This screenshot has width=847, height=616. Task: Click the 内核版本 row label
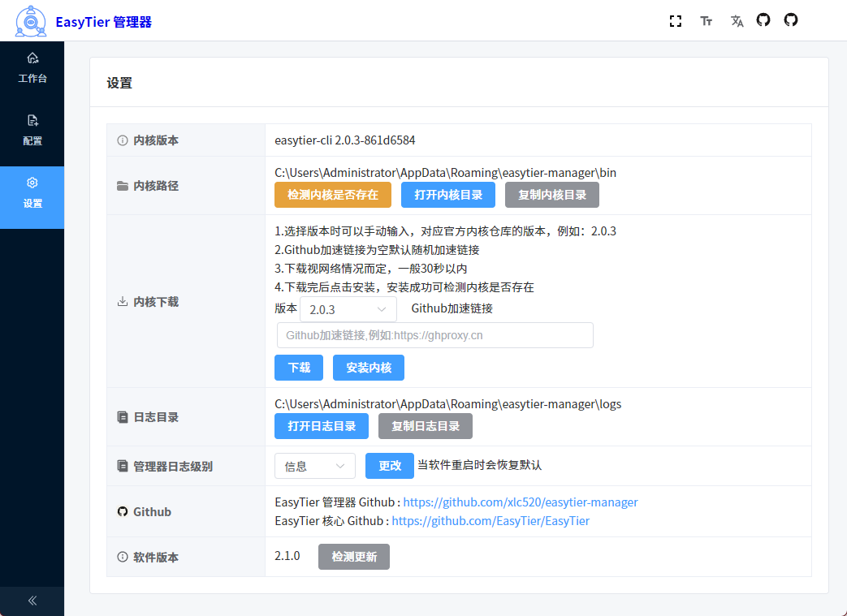click(156, 140)
